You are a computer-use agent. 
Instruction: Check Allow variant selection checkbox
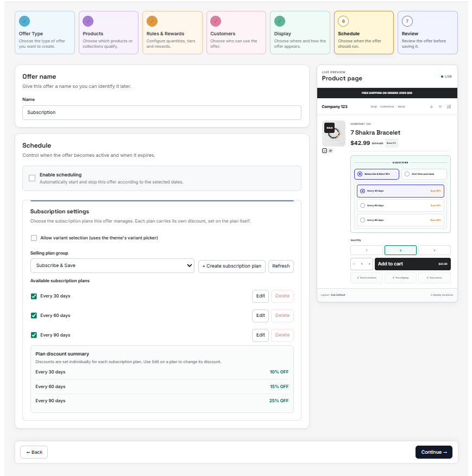[x=34, y=238]
